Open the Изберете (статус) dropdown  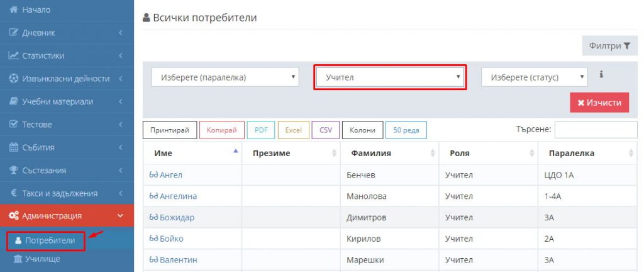coord(535,77)
